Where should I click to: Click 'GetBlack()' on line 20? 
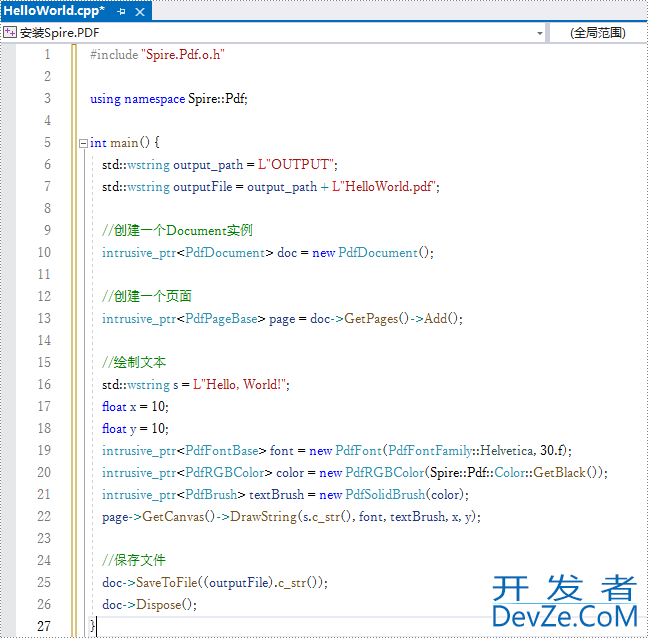[565, 472]
